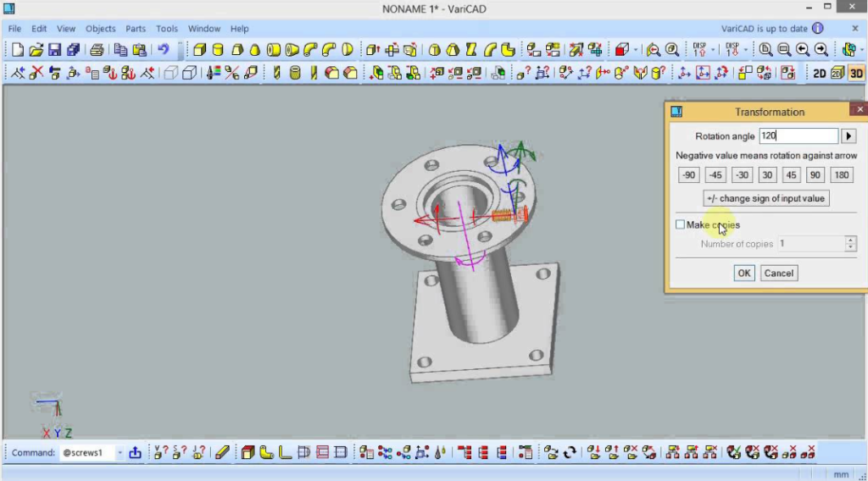Image resolution: width=868 pixels, height=481 pixels.
Task: Click the information icon next to update message
Action: click(x=818, y=28)
